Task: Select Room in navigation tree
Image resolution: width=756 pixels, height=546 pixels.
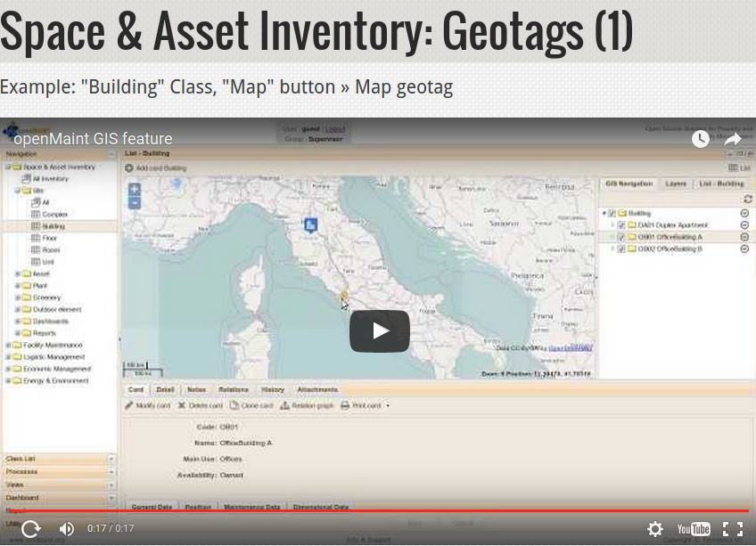Action: tap(51, 250)
